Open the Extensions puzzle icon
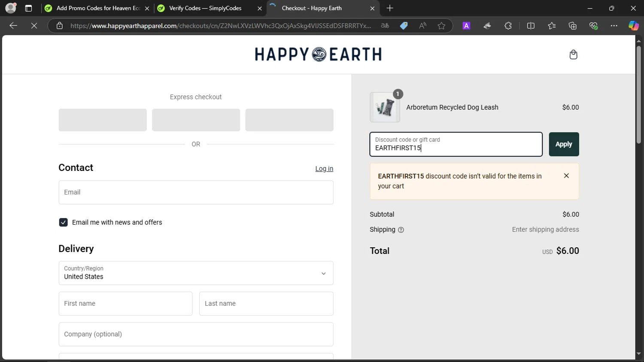The width and height of the screenshot is (644, 362). pos(508,26)
